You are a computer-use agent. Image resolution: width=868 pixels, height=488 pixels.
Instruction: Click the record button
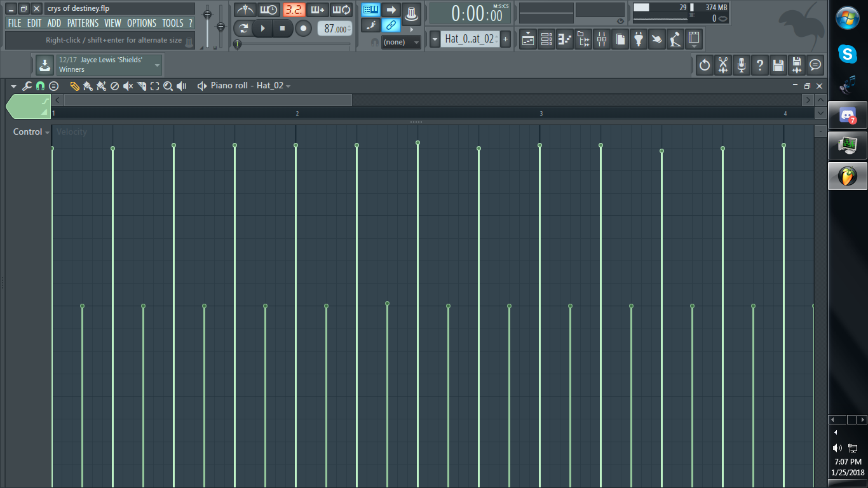303,29
